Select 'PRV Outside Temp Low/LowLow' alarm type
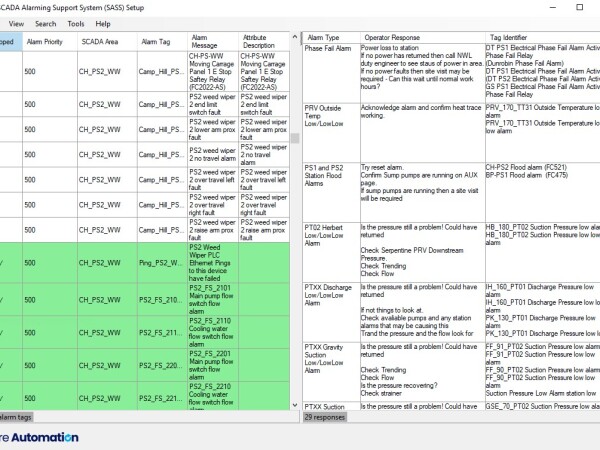 tap(331, 133)
